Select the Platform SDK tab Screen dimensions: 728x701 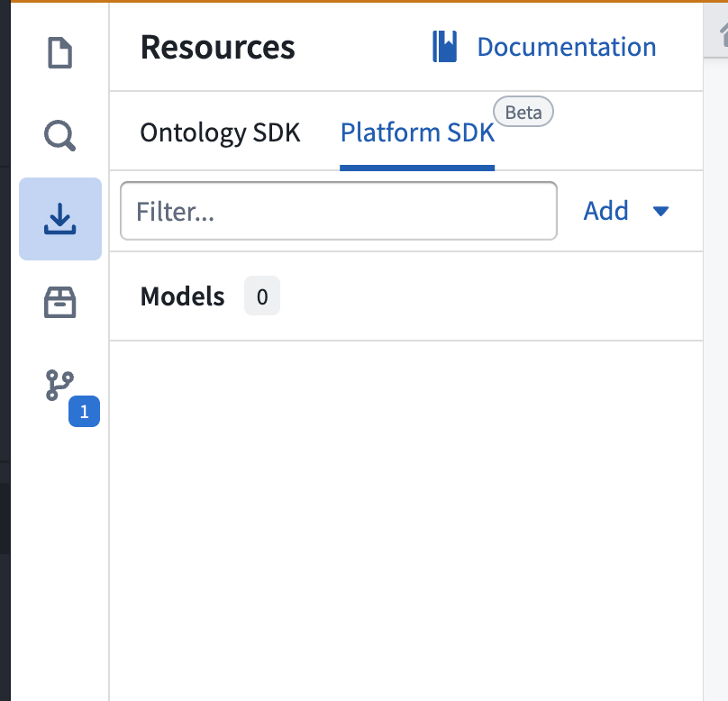click(416, 132)
